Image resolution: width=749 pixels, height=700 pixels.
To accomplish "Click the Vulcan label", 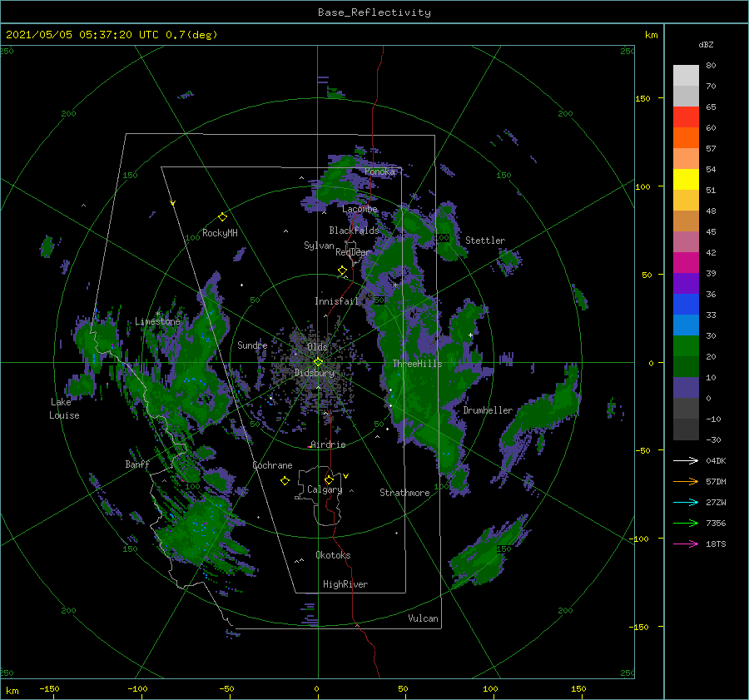I will click(x=423, y=618).
